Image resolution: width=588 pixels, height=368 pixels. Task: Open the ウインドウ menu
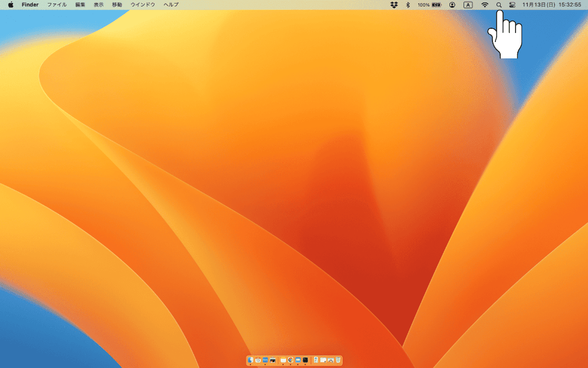click(x=143, y=5)
